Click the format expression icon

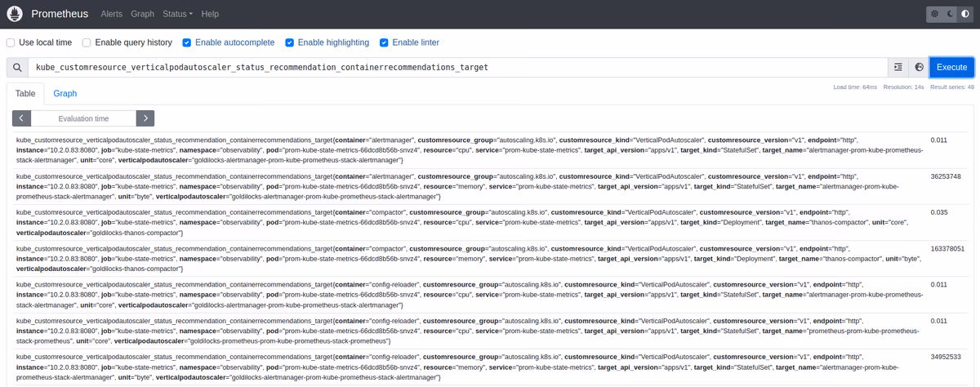click(898, 67)
